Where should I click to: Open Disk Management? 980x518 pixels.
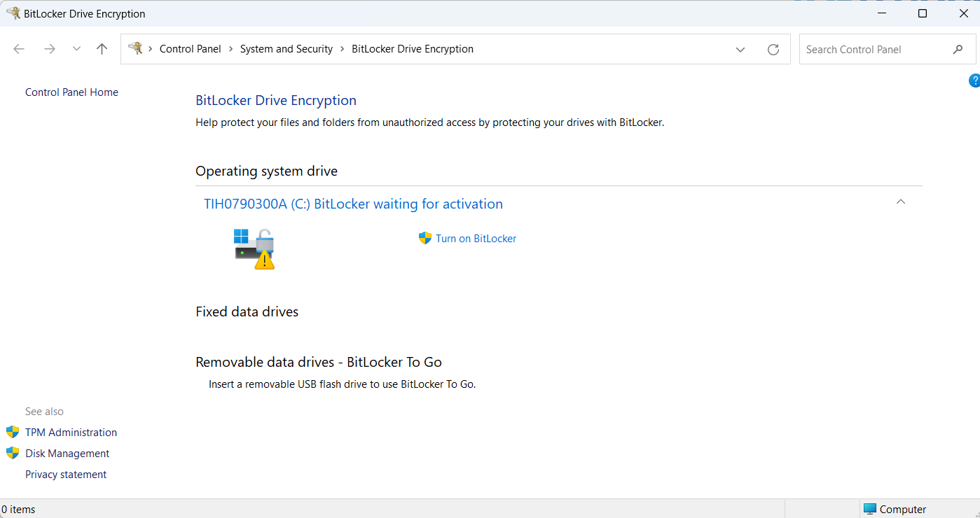point(67,454)
